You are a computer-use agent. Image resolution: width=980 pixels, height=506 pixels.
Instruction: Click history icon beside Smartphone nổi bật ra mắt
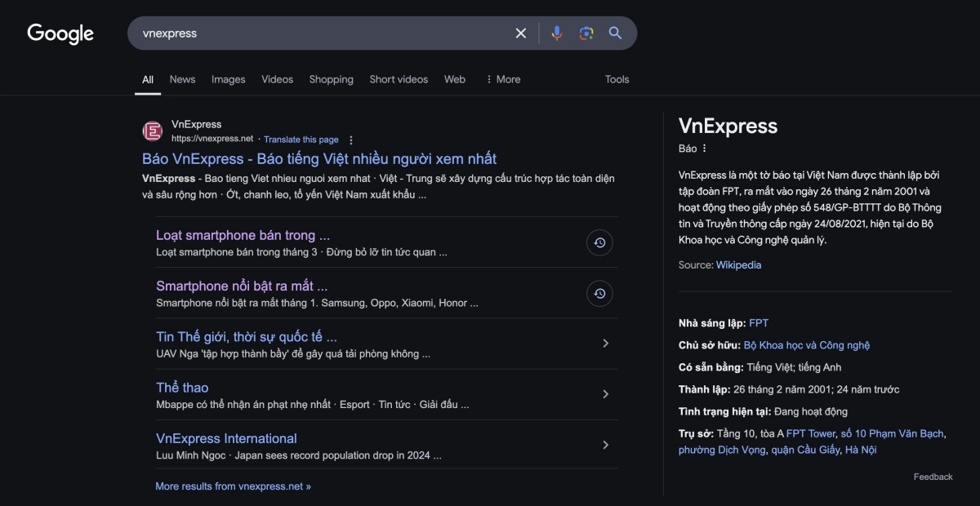(x=599, y=293)
